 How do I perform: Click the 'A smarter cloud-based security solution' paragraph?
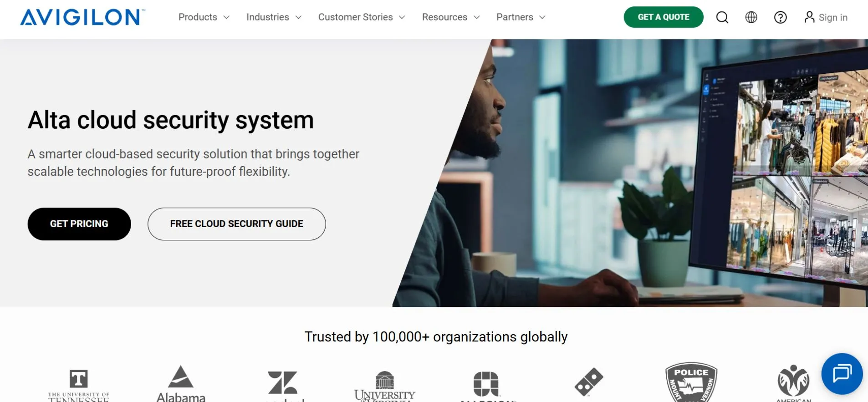click(194, 163)
